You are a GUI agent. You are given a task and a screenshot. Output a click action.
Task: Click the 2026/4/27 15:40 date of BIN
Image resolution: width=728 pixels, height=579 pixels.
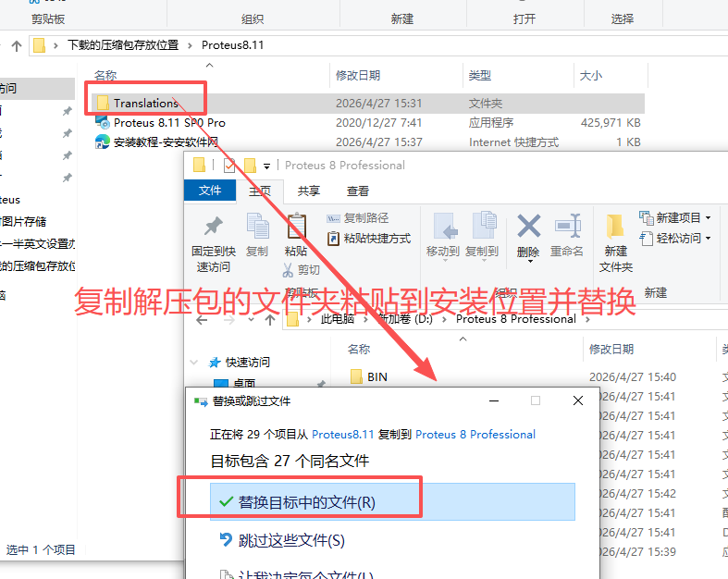coord(633,377)
